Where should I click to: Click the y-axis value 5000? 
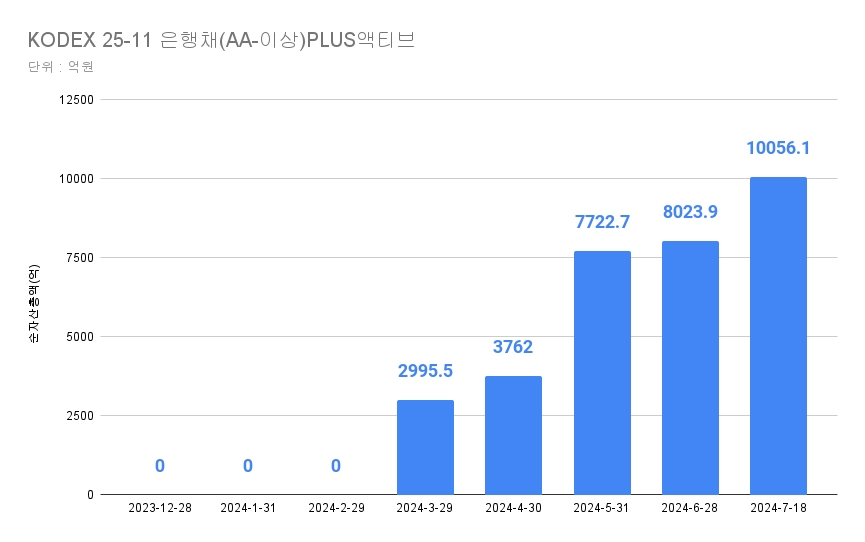pos(80,337)
